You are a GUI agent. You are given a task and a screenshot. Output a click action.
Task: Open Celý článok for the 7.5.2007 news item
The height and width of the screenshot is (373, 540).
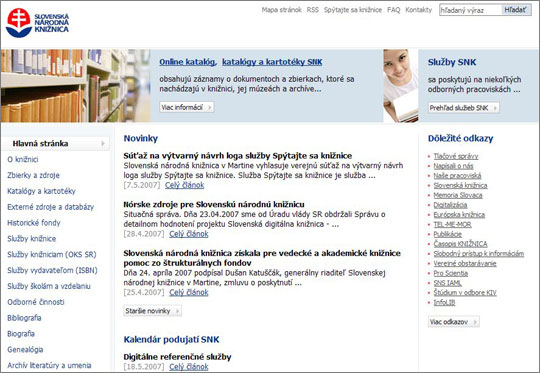coord(184,185)
